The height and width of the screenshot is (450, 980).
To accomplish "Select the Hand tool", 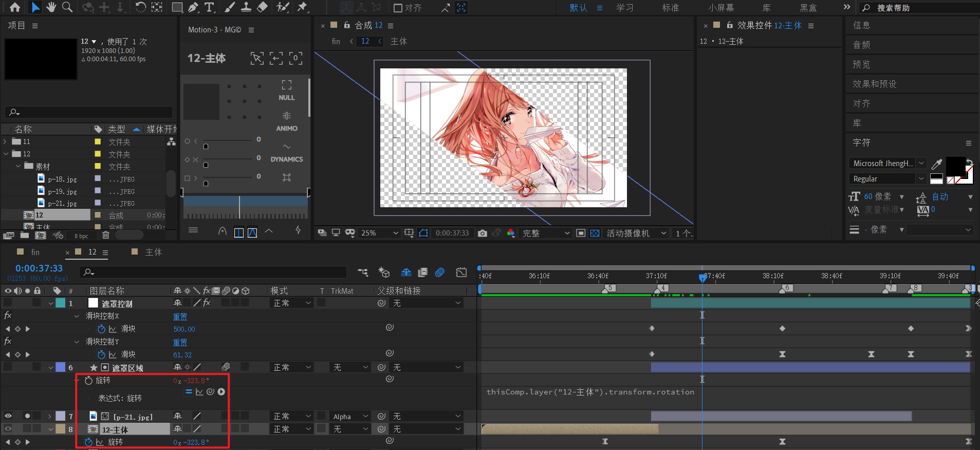I will tap(51, 7).
